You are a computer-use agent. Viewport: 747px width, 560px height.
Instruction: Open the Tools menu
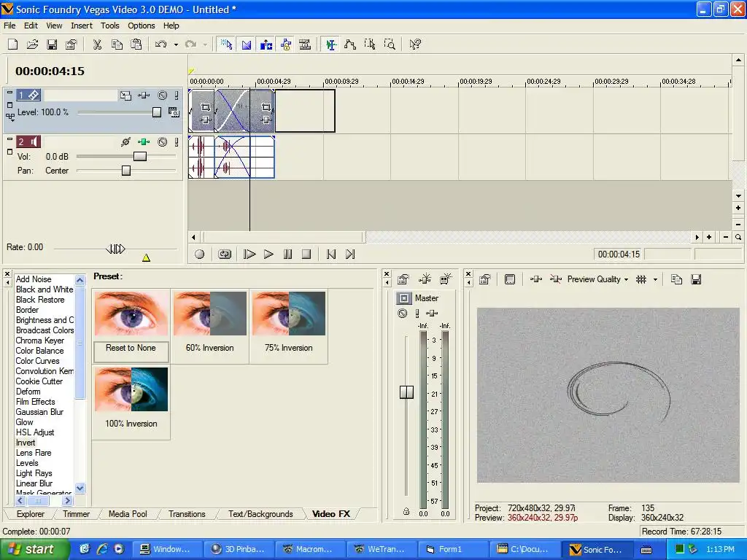click(109, 26)
